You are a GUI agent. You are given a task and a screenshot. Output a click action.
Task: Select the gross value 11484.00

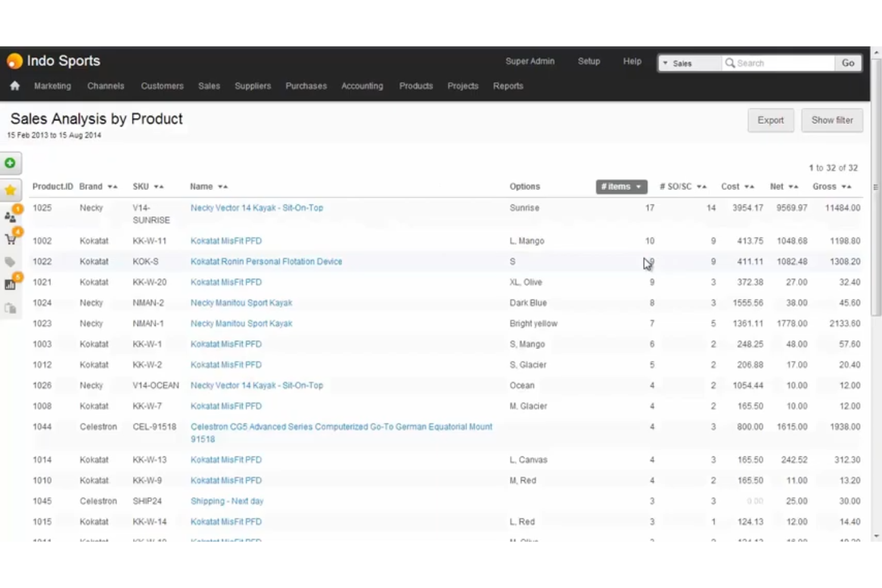point(843,208)
